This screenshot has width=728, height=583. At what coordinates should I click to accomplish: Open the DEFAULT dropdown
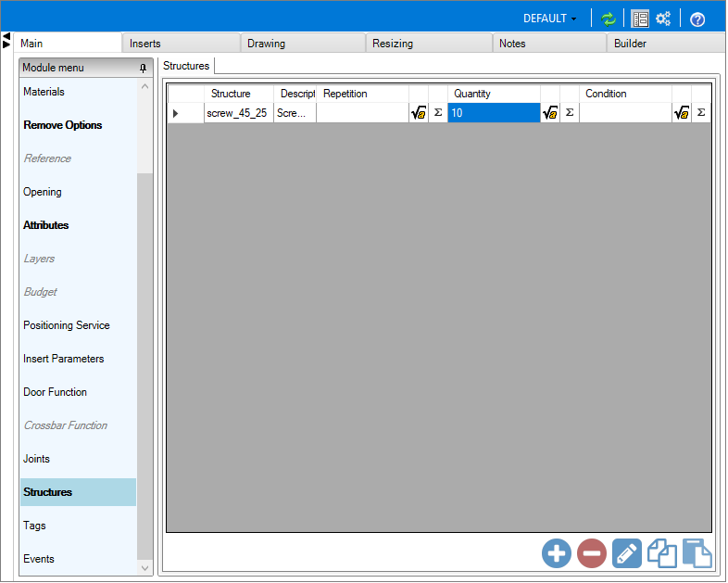(x=550, y=19)
